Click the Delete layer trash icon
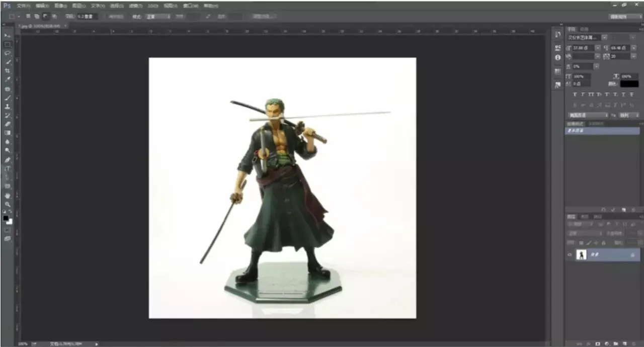Screen dimensions: 644x347 point(633,343)
